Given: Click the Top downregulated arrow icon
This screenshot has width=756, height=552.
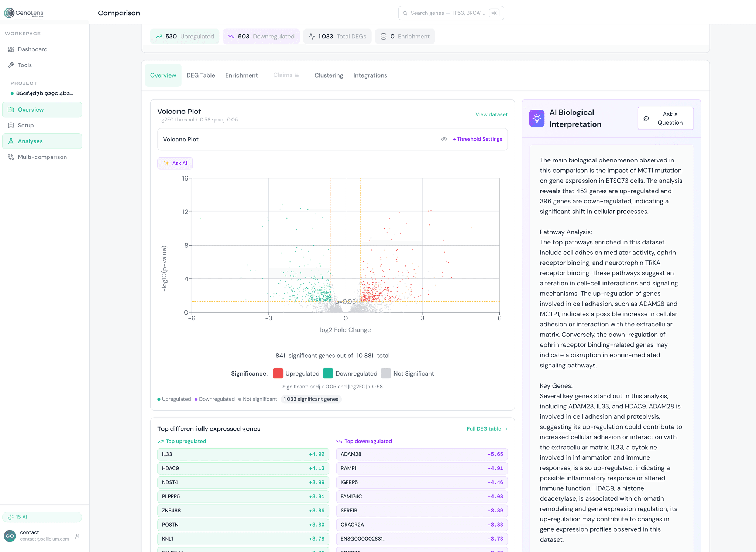Looking at the screenshot, I should pyautogui.click(x=339, y=442).
